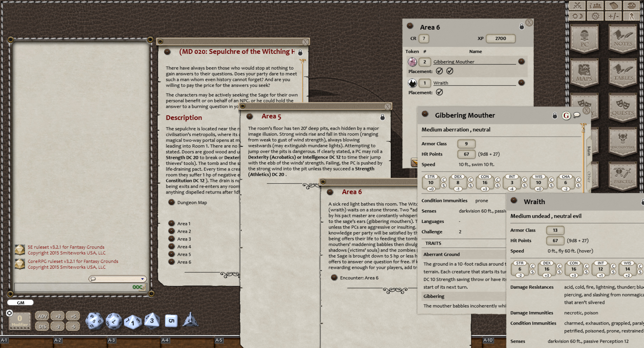Open the campaign options gear icon
644x348 pixels.
(x=595, y=16)
